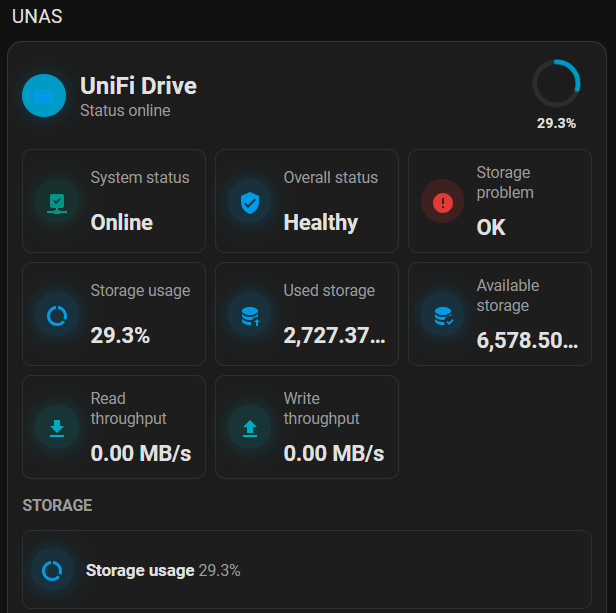
Task: Click the Overall status shield icon
Action: tap(250, 202)
